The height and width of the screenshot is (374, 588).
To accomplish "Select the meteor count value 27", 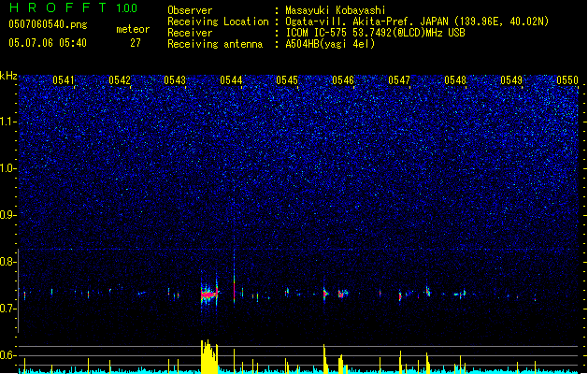I will (x=136, y=43).
